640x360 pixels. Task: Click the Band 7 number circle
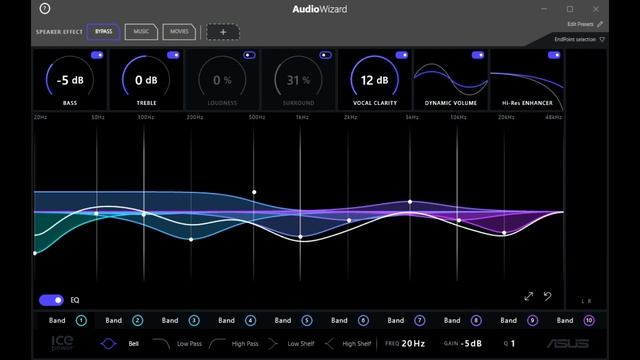click(x=420, y=320)
